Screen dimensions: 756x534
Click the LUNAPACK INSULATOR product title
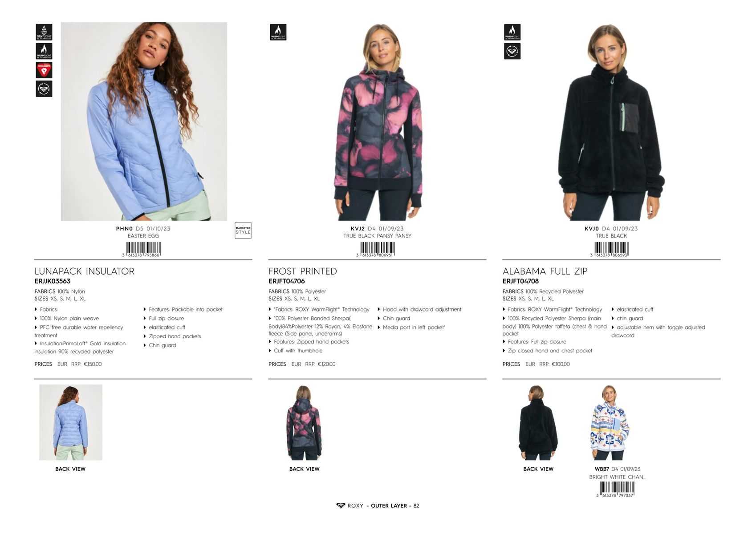pyautogui.click(x=85, y=271)
